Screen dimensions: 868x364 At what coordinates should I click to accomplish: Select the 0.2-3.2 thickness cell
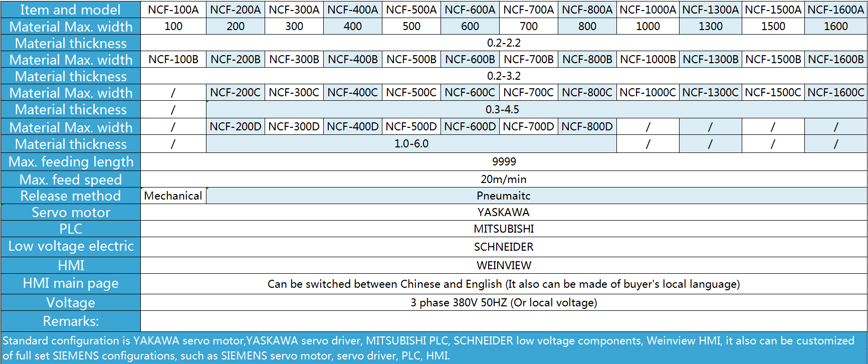click(504, 76)
